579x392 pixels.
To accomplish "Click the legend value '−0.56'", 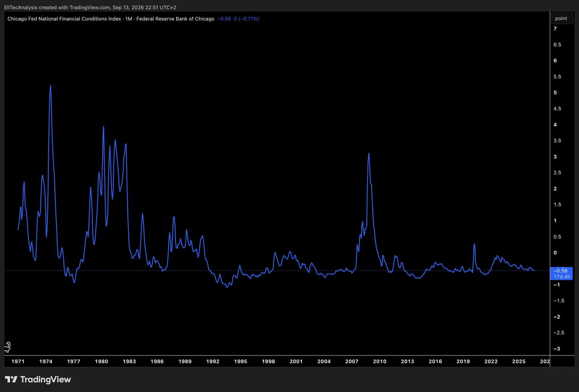I will [x=224, y=19].
